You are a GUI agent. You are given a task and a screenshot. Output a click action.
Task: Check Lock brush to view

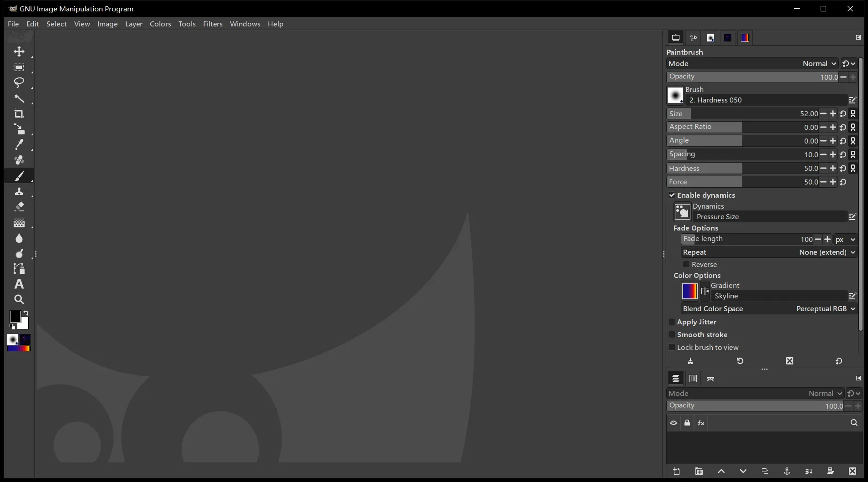[x=671, y=347]
